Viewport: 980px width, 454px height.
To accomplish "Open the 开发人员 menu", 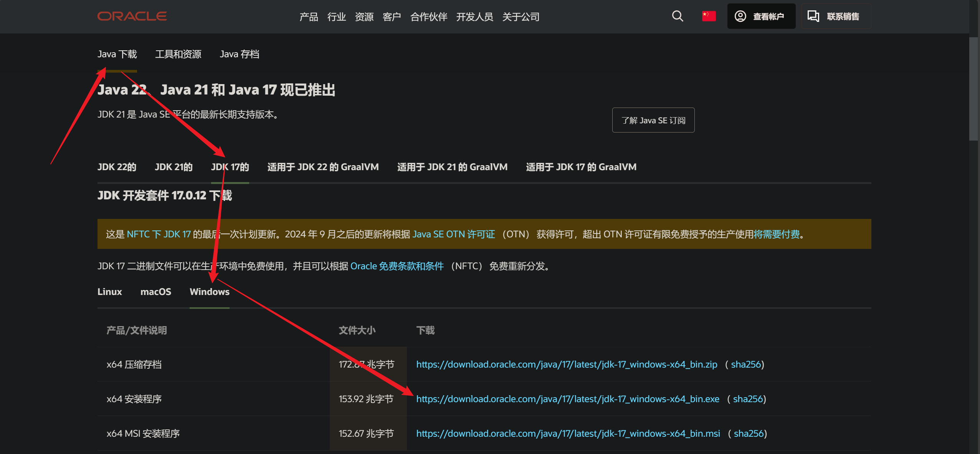I will (x=475, y=17).
